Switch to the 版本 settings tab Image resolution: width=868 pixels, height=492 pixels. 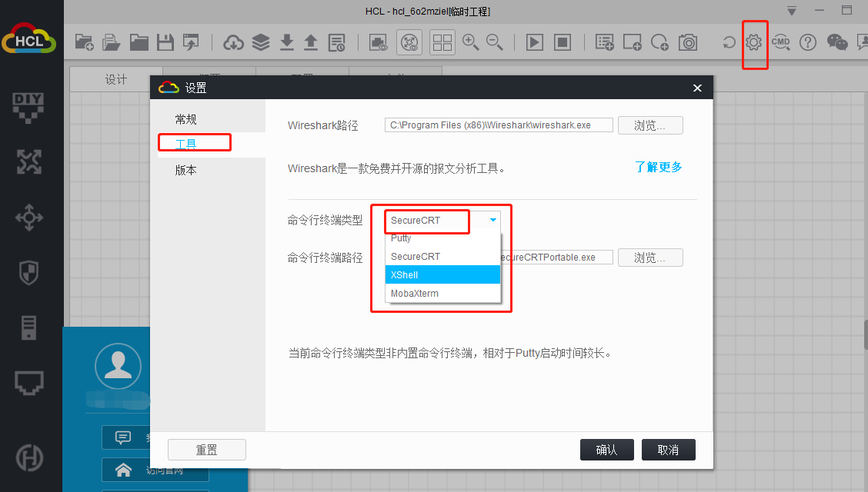coord(186,170)
